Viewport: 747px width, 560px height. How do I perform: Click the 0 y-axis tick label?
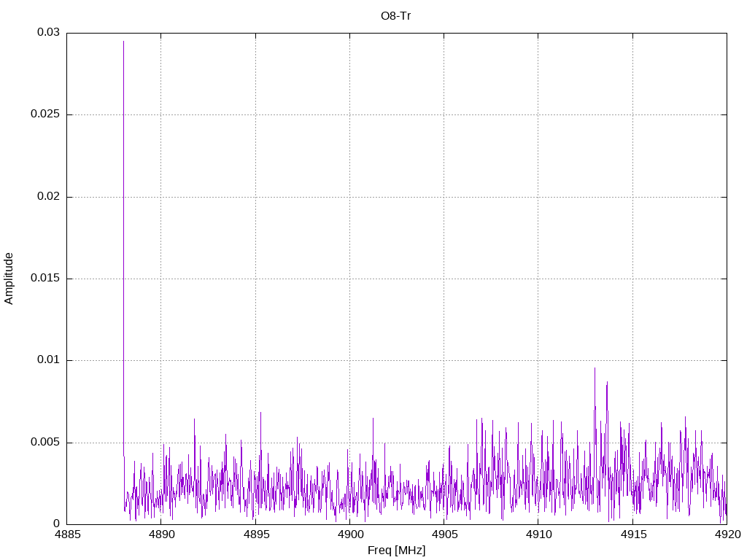click(57, 524)
